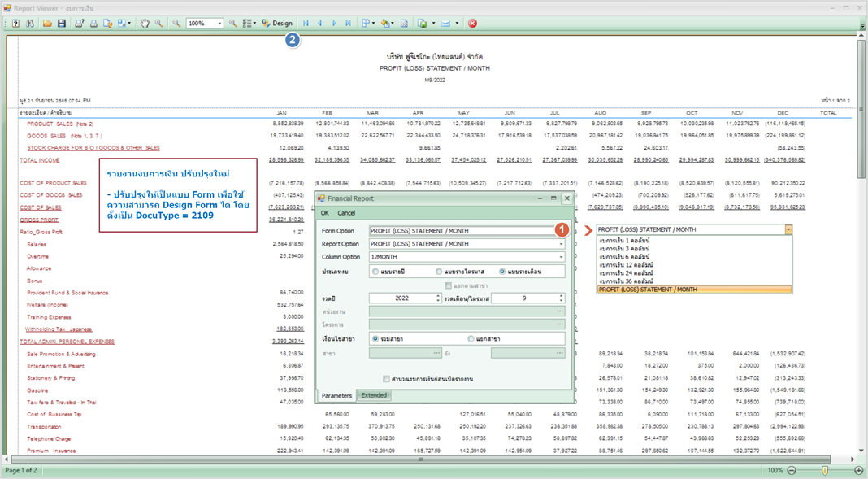Jump to the last page icon
This screenshot has height=479, width=868.
(348, 24)
